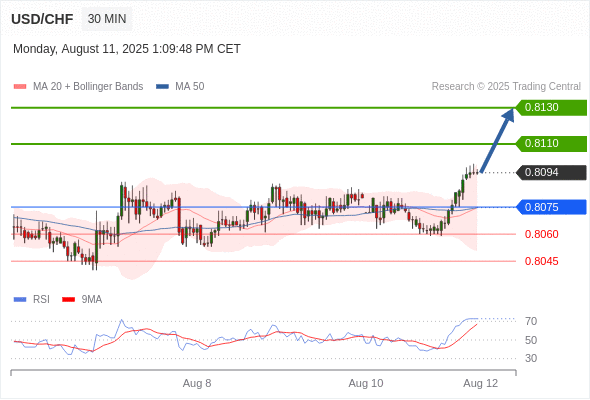
Task: Click the RSI 70 level label
Action: [x=531, y=321]
